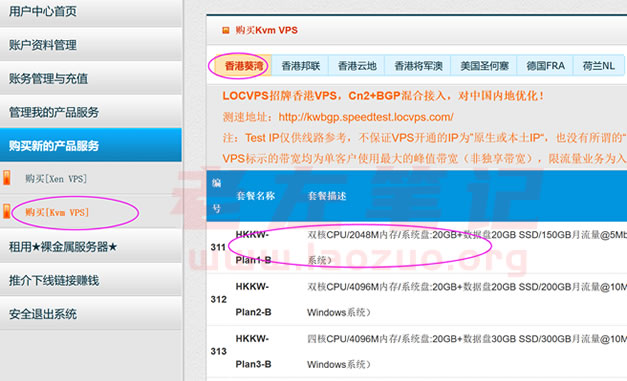Click the LOCVPS招牌香港VPS headline text
This screenshot has height=381, width=627.
383,96
